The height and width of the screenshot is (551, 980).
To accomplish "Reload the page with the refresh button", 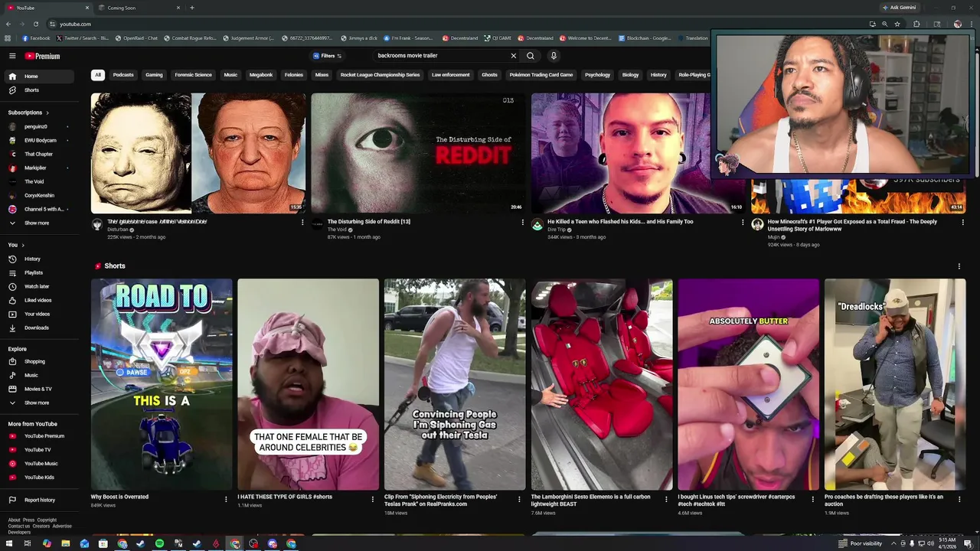I will click(x=35, y=24).
